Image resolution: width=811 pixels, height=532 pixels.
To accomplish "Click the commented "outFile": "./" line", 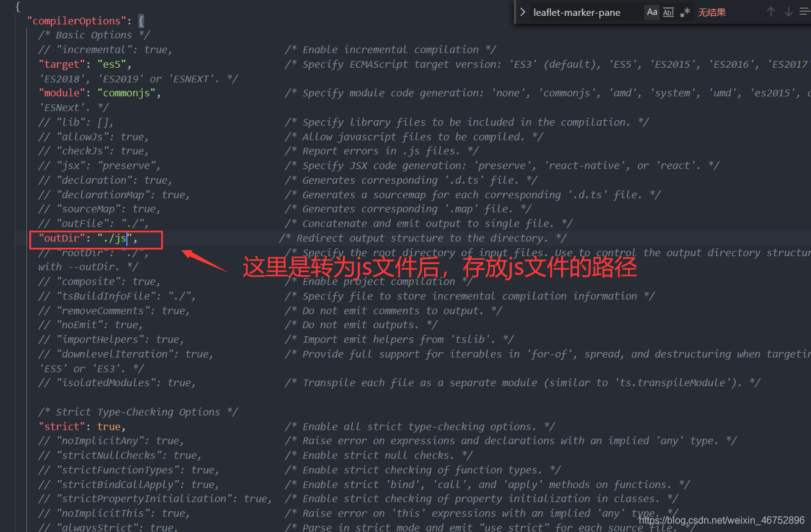I will click(x=94, y=223).
